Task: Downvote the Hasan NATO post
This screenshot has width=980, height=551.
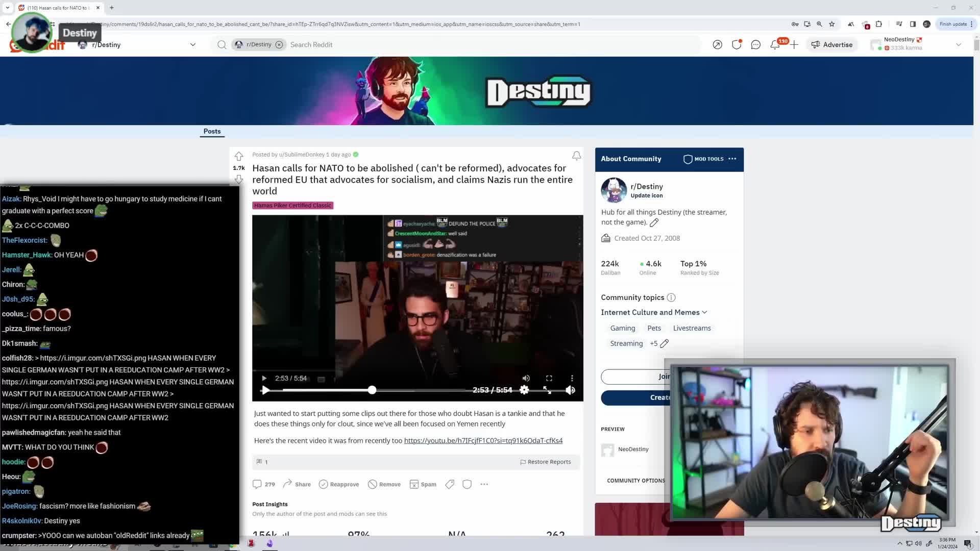Action: 238,179
